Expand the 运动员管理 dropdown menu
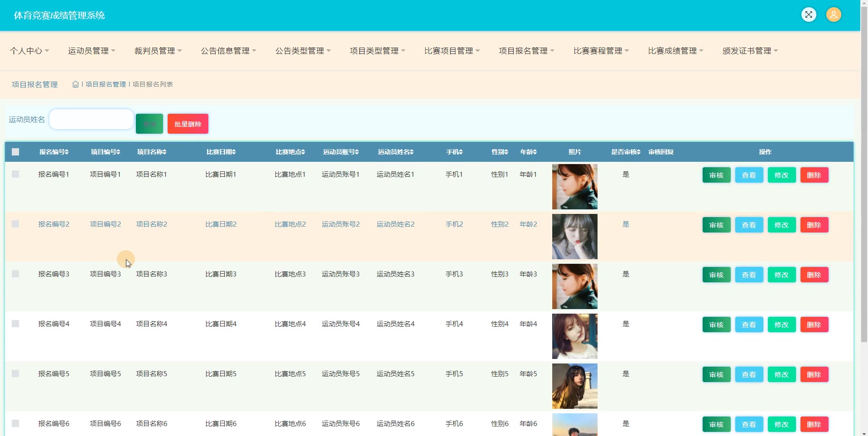 (x=92, y=51)
